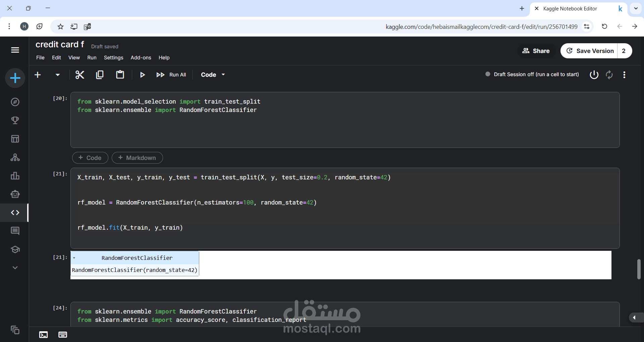The image size is (644, 342).
Task: Run the current cell with the play icon
Action: [x=142, y=75]
